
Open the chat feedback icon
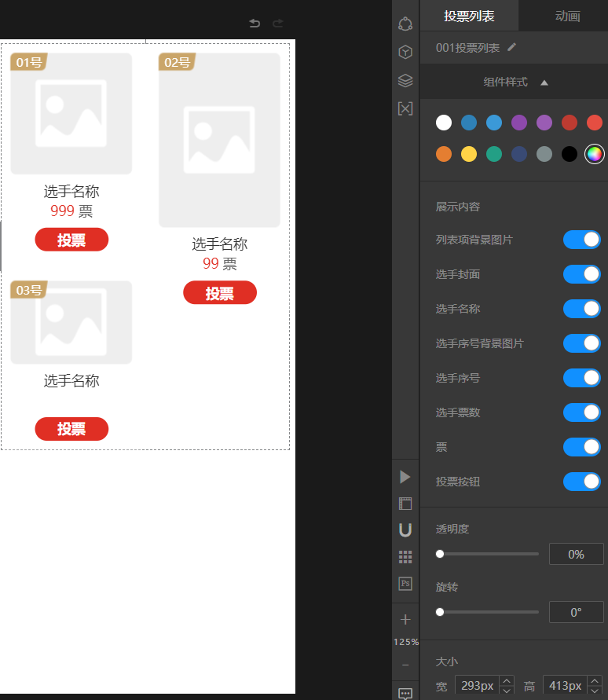tap(405, 693)
